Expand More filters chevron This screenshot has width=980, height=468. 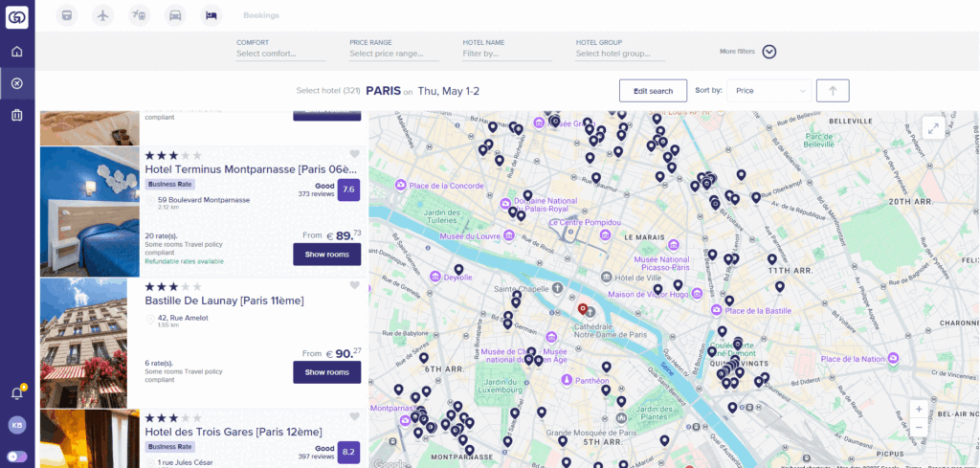click(x=768, y=53)
